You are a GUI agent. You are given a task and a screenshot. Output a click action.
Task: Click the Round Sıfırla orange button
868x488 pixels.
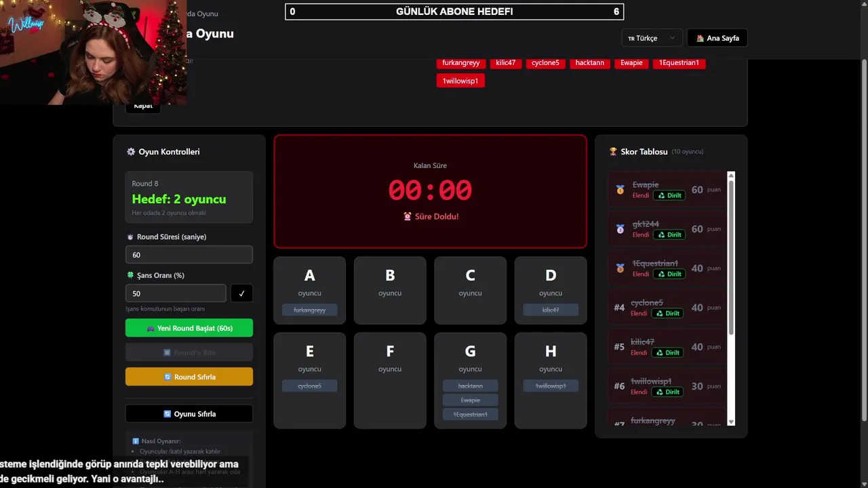189,377
